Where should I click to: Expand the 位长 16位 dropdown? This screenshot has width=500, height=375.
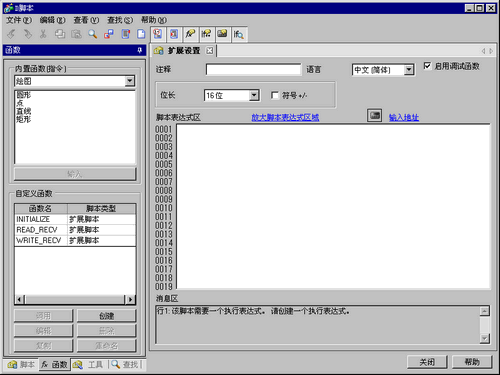tap(254, 95)
